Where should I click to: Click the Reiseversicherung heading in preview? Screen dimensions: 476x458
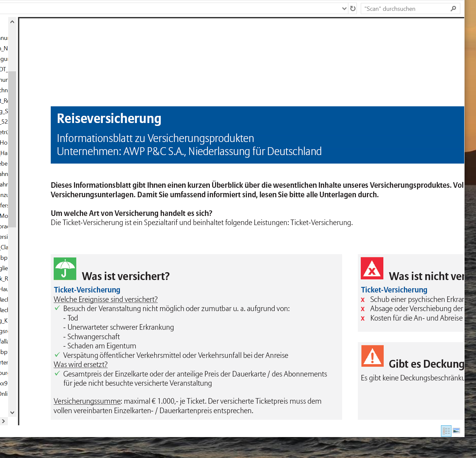pos(109,119)
